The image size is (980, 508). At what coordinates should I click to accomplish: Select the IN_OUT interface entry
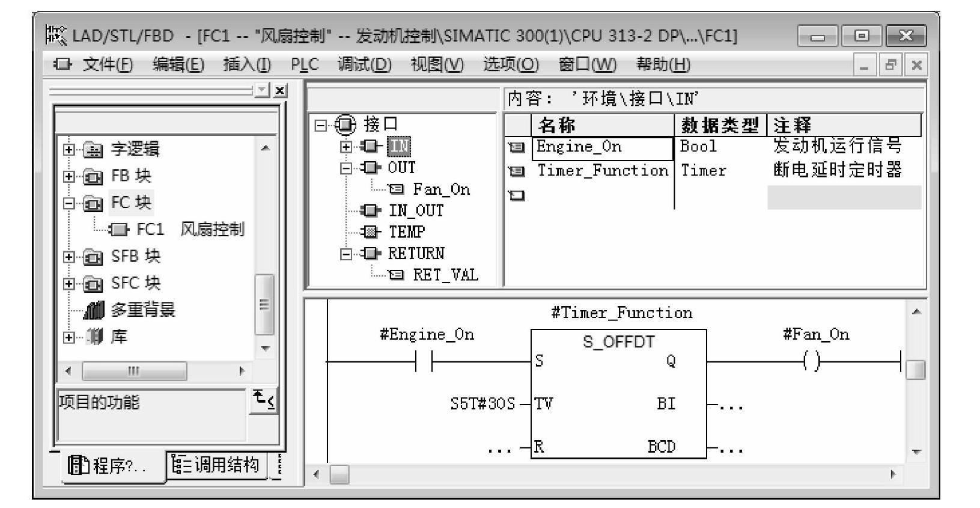pyautogui.click(x=416, y=210)
